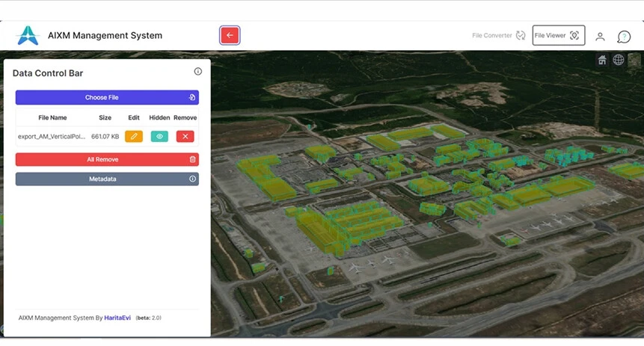644x346 pixels.
Task: Click the globe scene mode icon
Action: [x=619, y=60]
